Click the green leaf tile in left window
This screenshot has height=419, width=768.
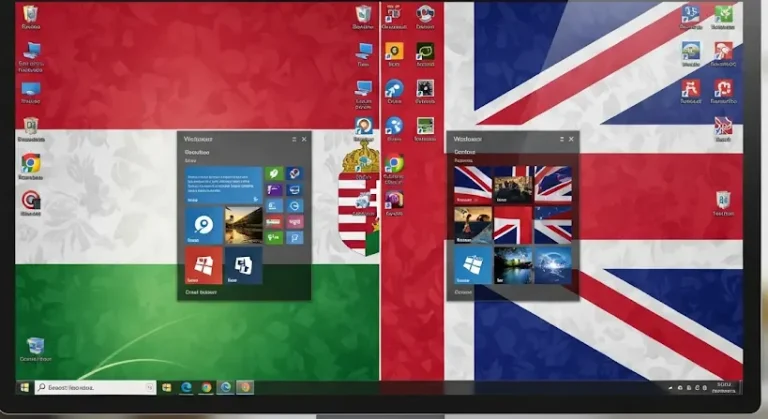tap(274, 173)
